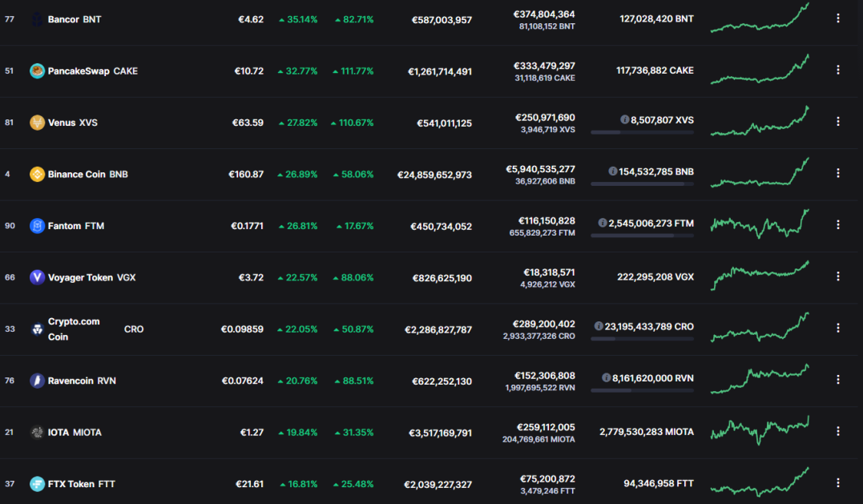The height and width of the screenshot is (504, 863).
Task: Click the Bancor coin logo icon
Action: coord(37,19)
